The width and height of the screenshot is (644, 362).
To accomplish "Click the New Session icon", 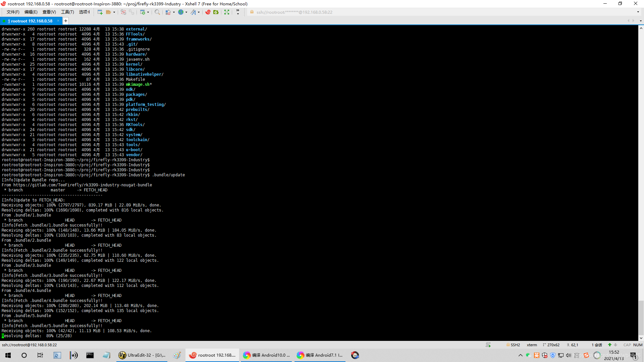I will coord(100,12).
